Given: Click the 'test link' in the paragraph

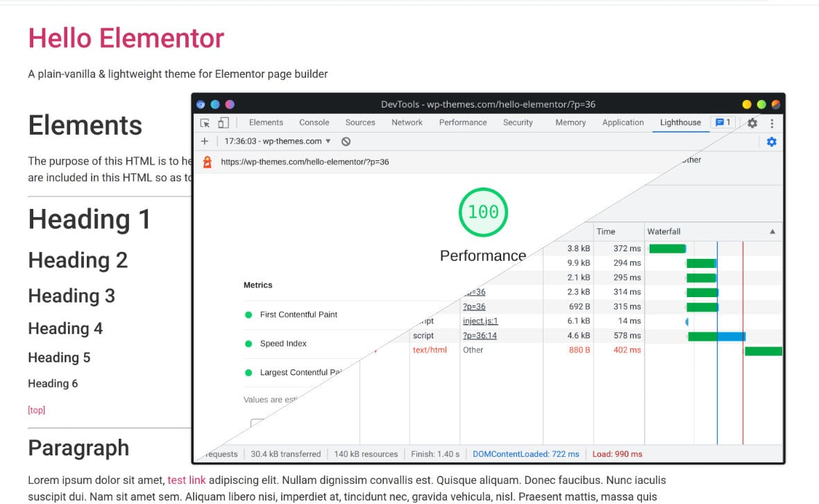Looking at the screenshot, I should click(x=187, y=480).
